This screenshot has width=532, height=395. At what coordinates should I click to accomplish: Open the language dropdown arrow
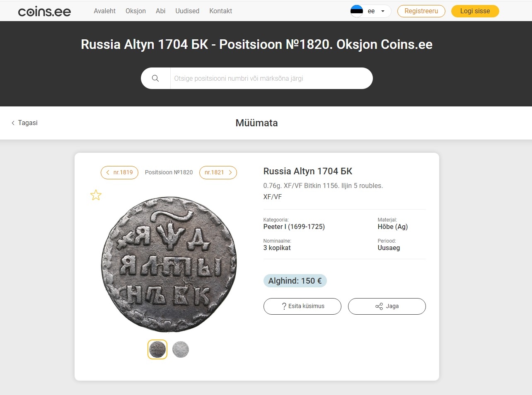[383, 11]
